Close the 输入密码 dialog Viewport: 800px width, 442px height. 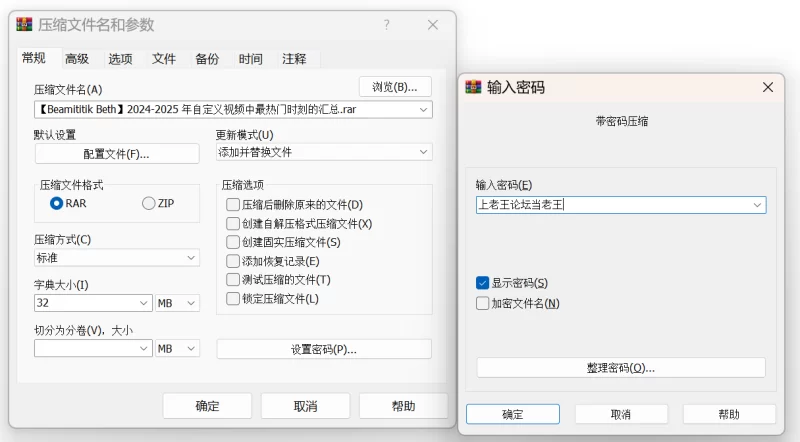click(x=768, y=88)
